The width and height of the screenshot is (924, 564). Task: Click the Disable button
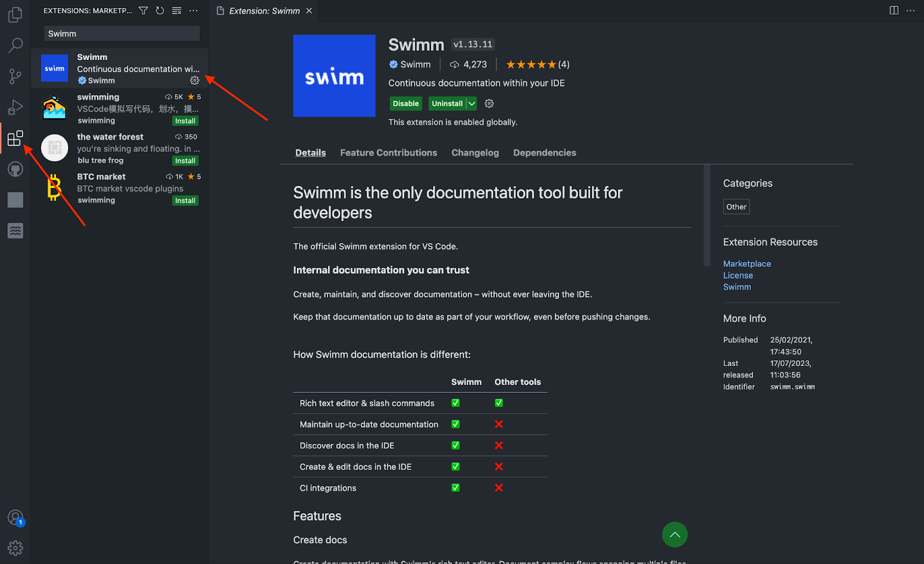coord(406,103)
